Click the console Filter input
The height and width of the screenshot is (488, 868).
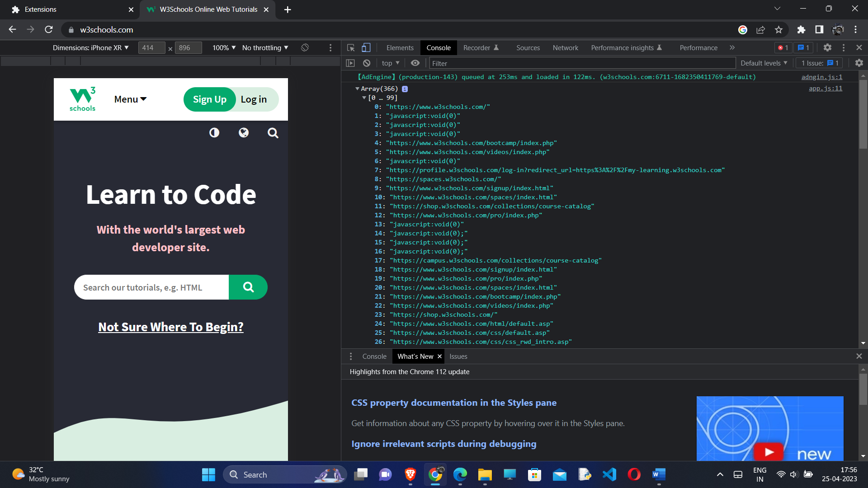pos(582,63)
